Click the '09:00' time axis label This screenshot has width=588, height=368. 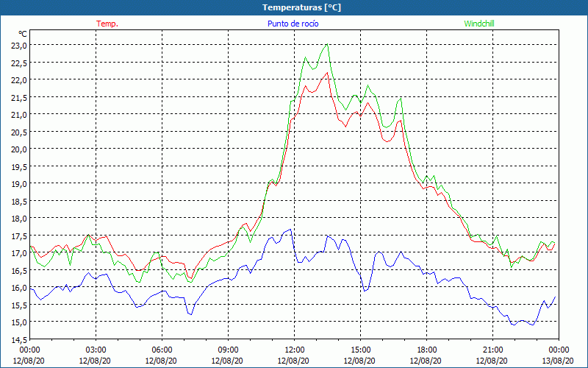(228, 350)
